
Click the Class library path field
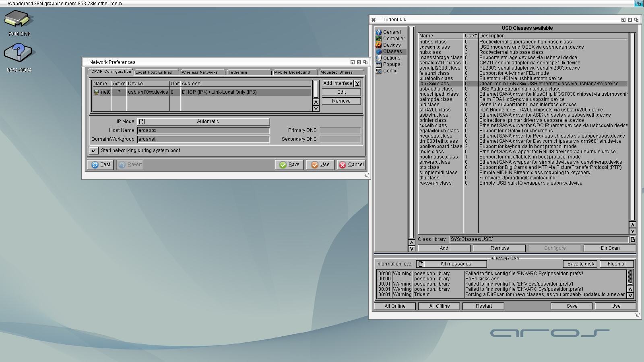pyautogui.click(x=539, y=239)
